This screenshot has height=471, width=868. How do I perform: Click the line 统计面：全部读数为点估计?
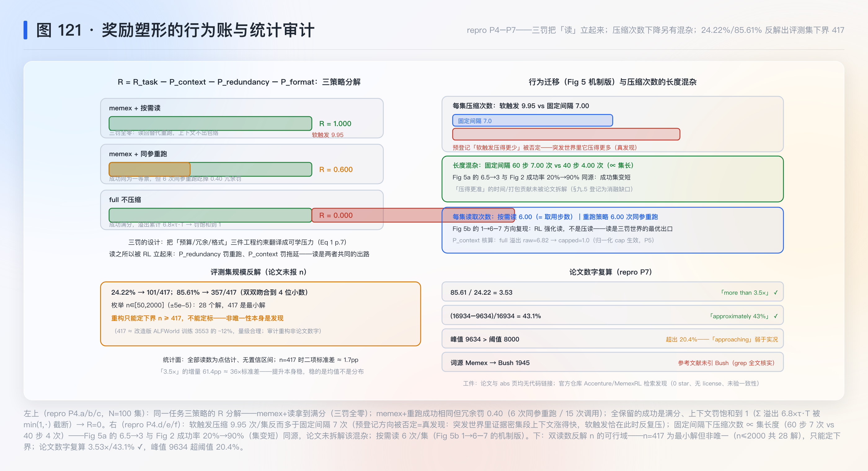(260, 360)
